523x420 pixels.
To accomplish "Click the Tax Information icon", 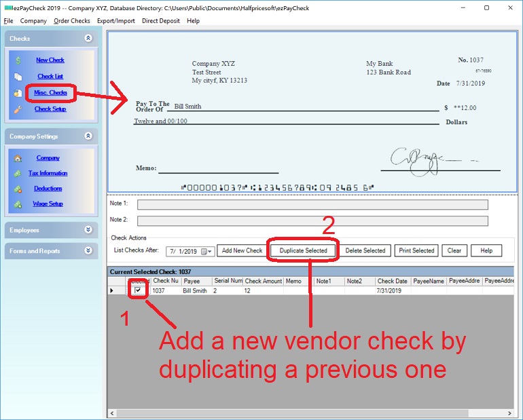I will (18, 174).
